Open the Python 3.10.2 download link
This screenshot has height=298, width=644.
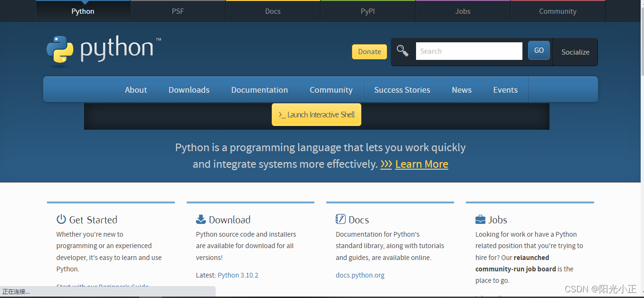pyautogui.click(x=238, y=275)
